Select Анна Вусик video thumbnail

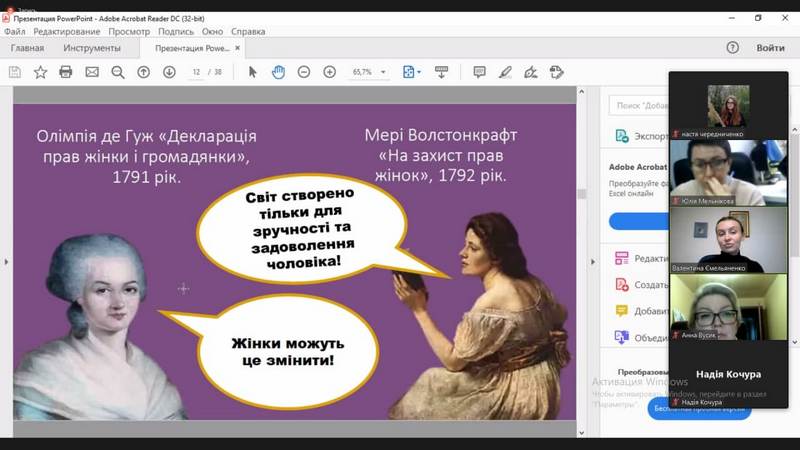click(729, 307)
